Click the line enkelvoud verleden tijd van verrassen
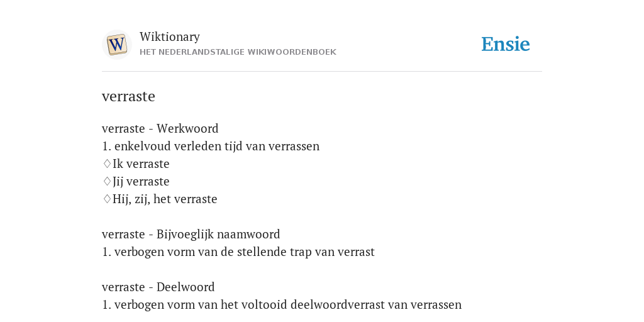644x322 pixels. (211, 146)
